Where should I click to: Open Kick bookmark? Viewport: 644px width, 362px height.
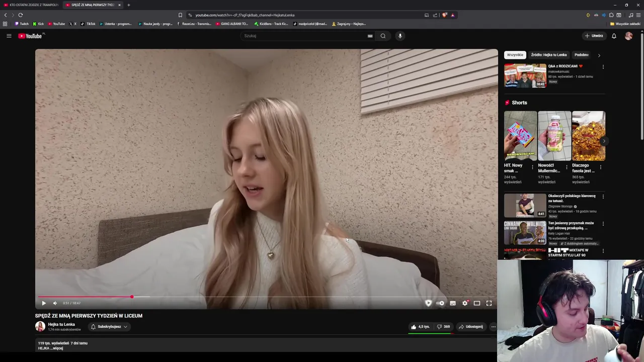(38, 24)
